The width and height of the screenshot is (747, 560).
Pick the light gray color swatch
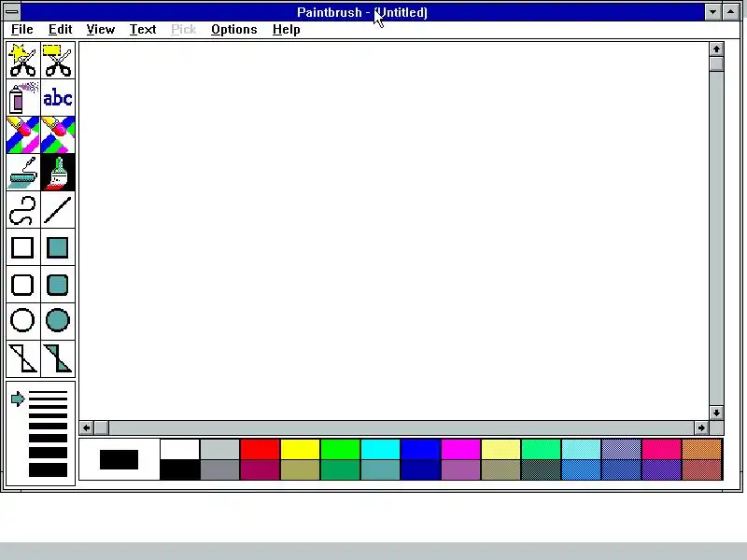pos(219,449)
